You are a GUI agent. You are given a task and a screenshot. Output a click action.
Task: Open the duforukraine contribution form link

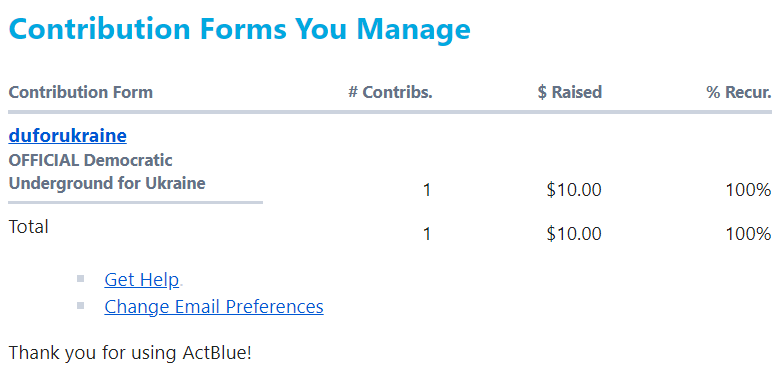point(68,136)
